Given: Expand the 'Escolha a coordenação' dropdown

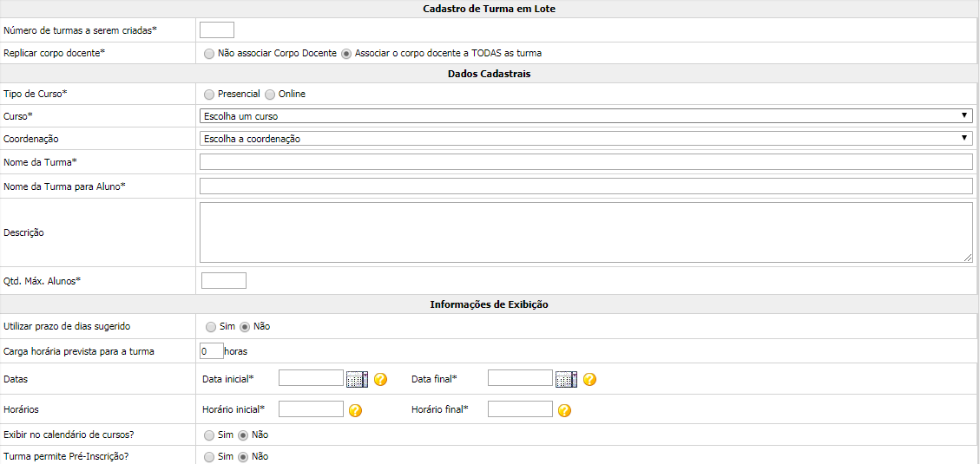Looking at the screenshot, I should [586, 139].
